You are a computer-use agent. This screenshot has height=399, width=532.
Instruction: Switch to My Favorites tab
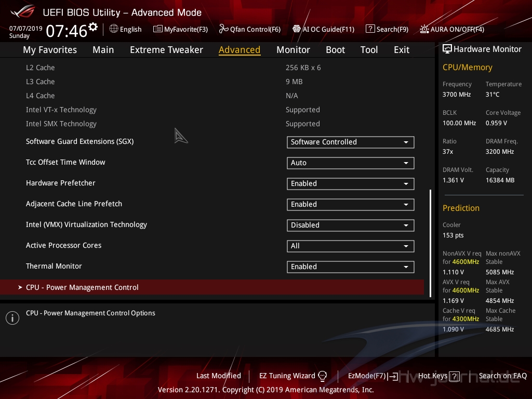[50, 50]
